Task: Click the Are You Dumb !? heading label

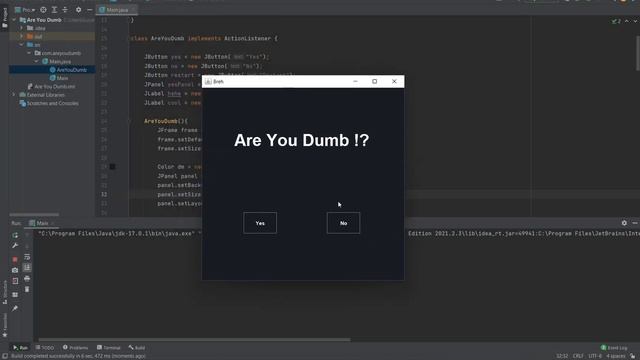Action: (x=302, y=140)
